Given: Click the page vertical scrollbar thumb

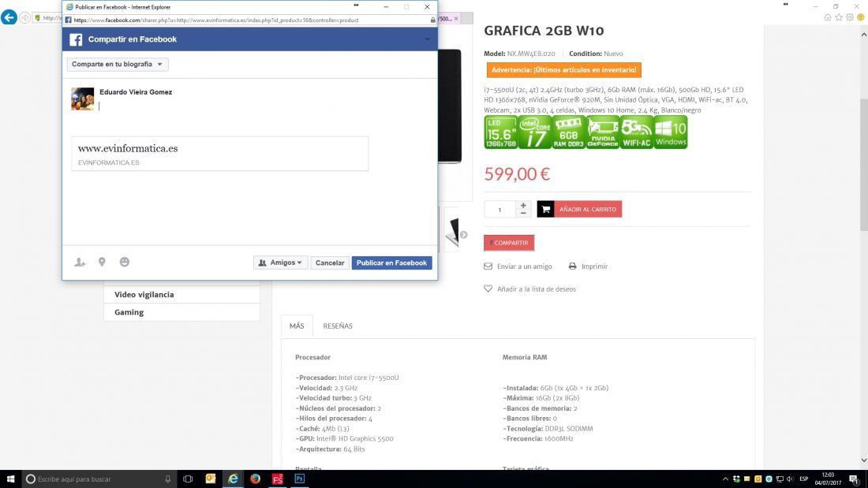Looking at the screenshot, I should [x=863, y=164].
